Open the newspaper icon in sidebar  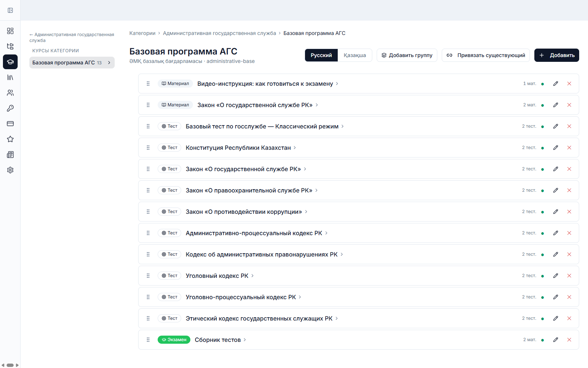[10, 155]
